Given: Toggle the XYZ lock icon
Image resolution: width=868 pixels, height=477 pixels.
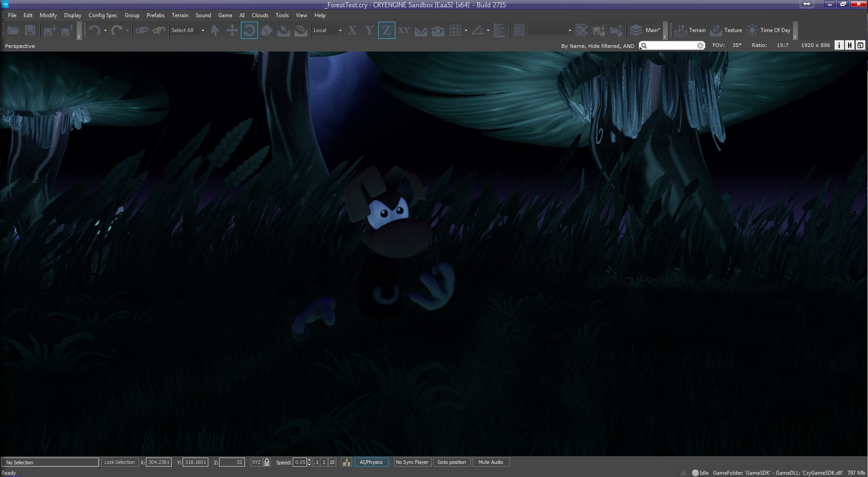Looking at the screenshot, I should [x=267, y=462].
